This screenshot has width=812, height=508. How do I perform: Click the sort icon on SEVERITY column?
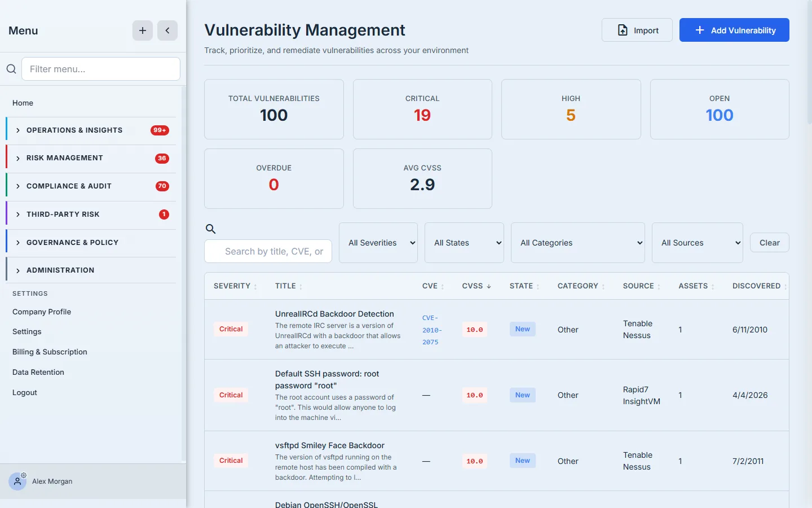click(255, 287)
